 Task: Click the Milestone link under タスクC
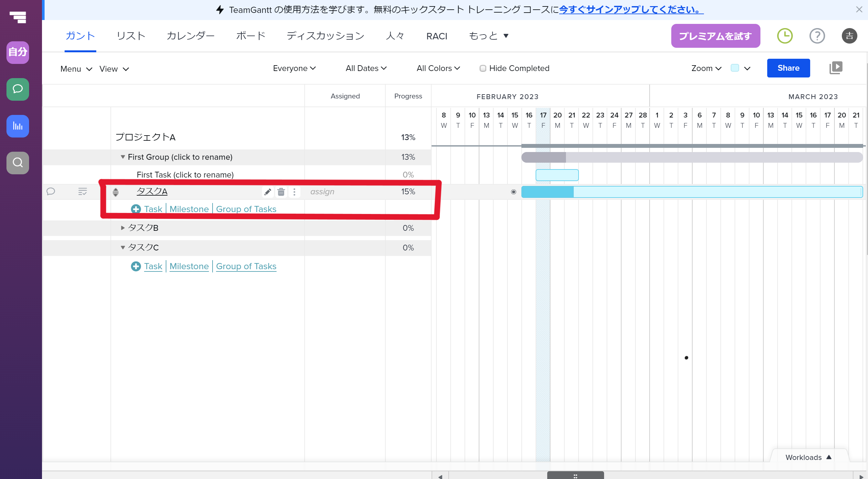[189, 266]
